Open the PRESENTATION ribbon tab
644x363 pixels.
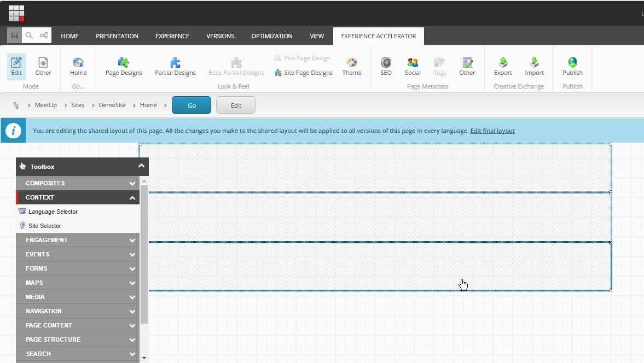coord(117,36)
